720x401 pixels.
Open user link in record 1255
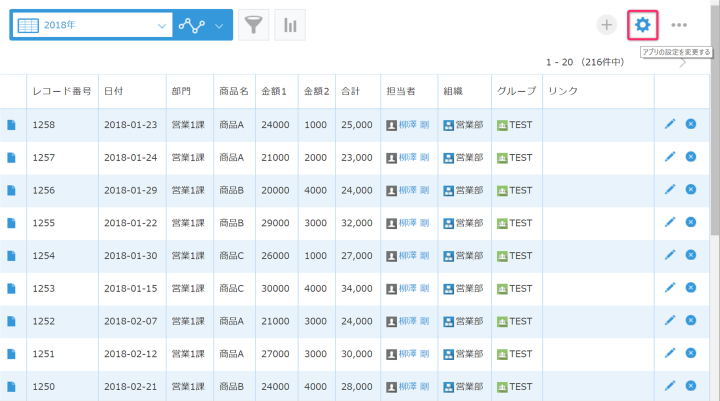click(x=414, y=223)
